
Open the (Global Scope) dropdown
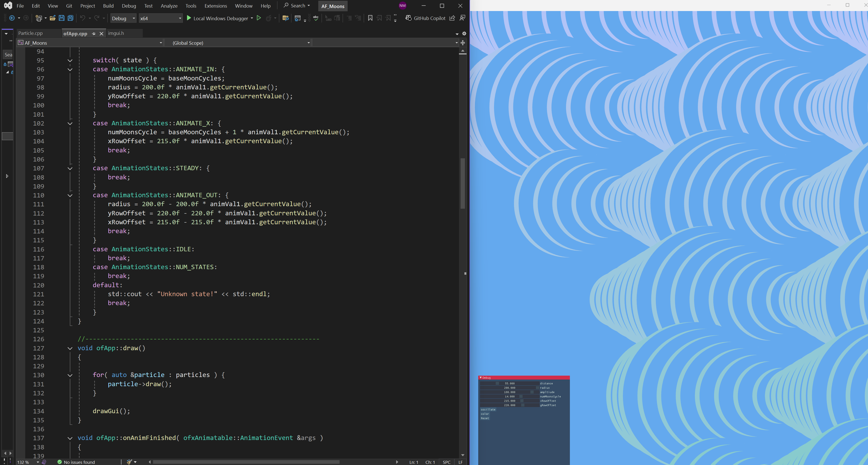coord(238,43)
